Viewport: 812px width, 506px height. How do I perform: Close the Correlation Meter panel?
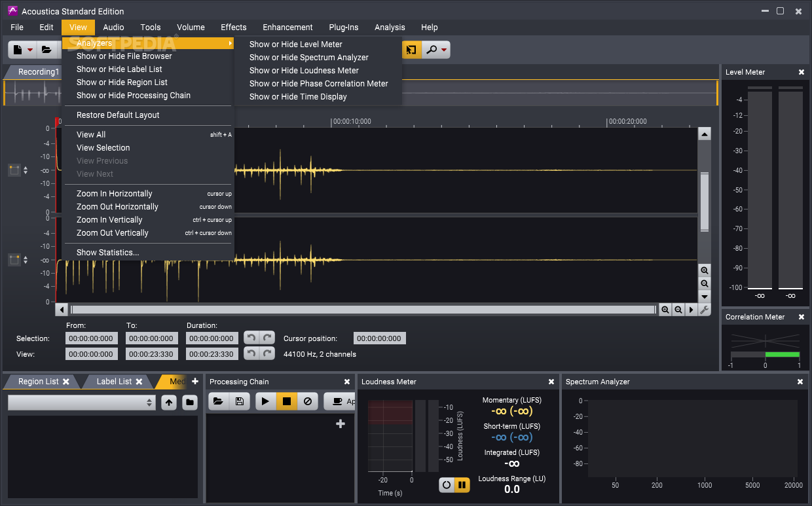tap(801, 317)
